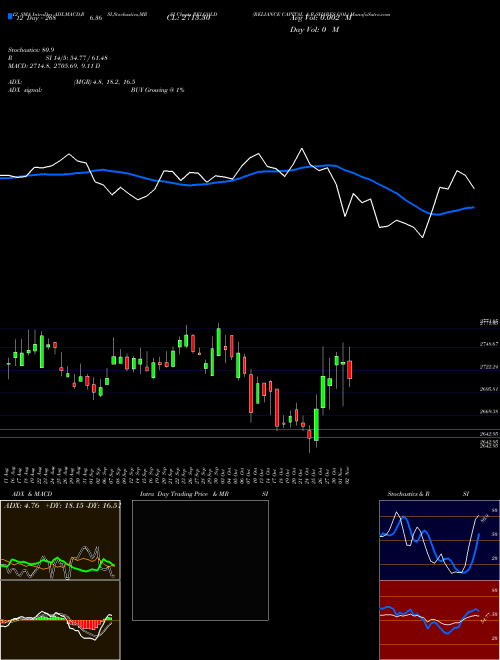Open the ADX indicator chart panel
The width and height of the screenshot is (500, 660).
click(x=60, y=540)
